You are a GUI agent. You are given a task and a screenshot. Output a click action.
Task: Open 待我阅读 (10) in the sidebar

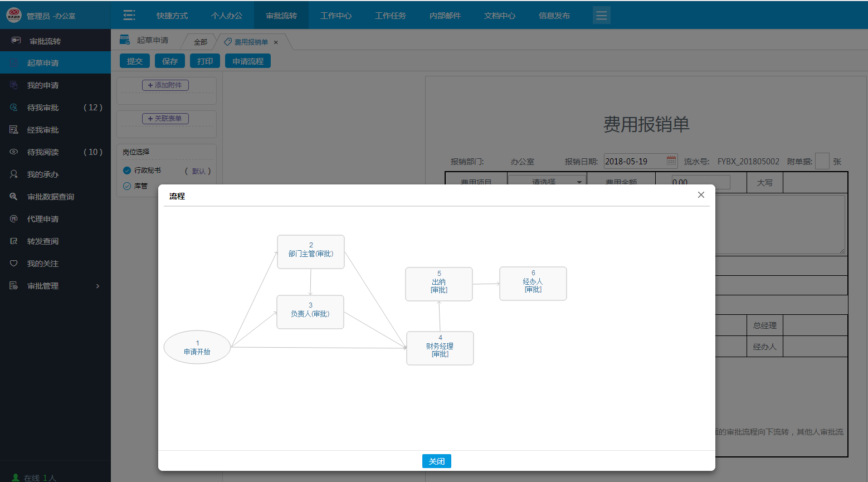click(x=55, y=152)
